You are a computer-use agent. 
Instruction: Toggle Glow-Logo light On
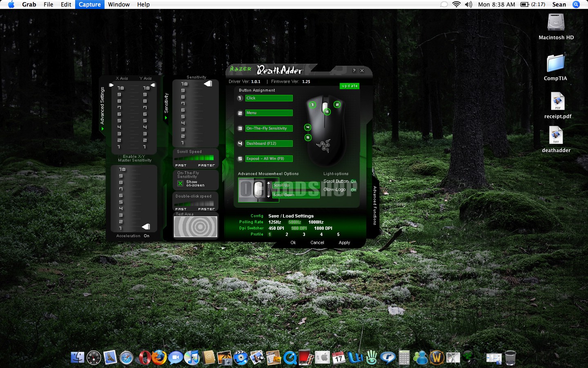click(x=354, y=190)
